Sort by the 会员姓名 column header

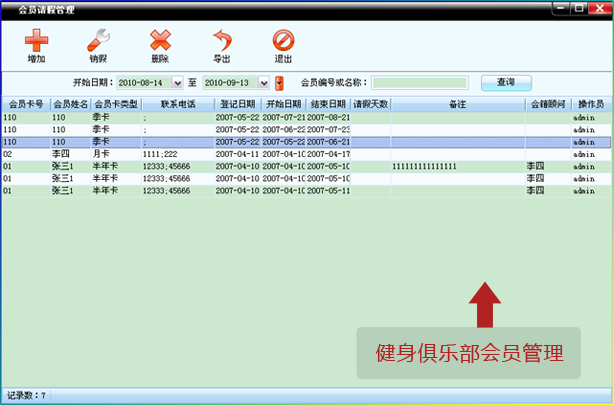click(x=70, y=104)
